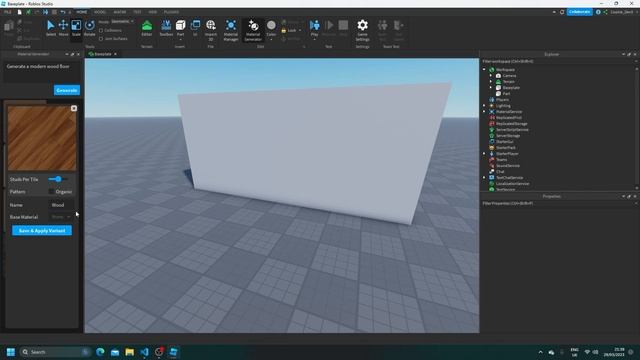Activate the Move tool
This screenshot has width=640, height=360.
63,28
